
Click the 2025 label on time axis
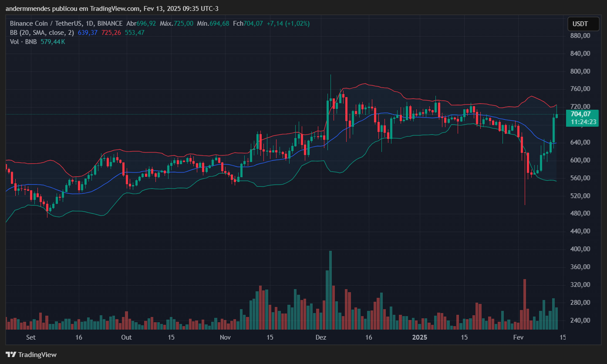click(x=420, y=337)
